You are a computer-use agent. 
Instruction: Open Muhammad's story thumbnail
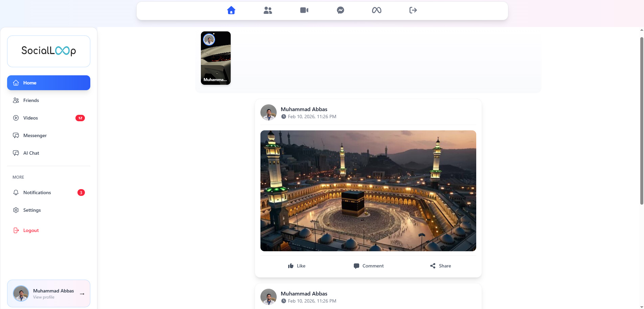[216, 58]
